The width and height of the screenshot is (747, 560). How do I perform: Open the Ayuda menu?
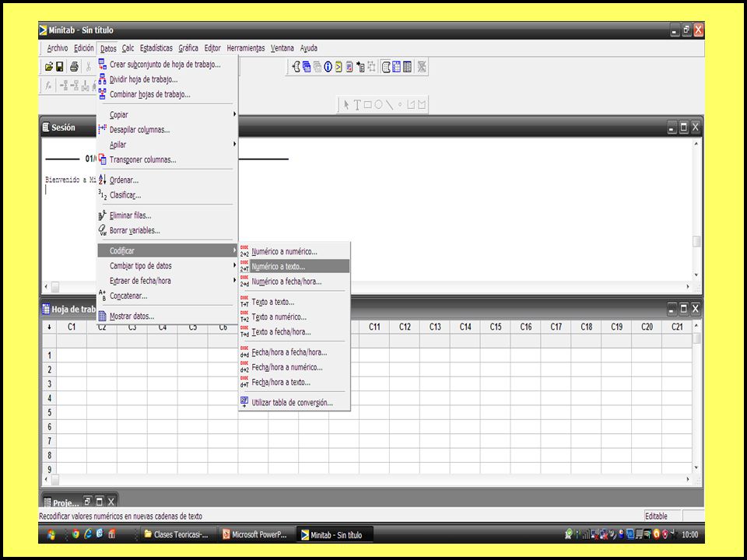[309, 48]
